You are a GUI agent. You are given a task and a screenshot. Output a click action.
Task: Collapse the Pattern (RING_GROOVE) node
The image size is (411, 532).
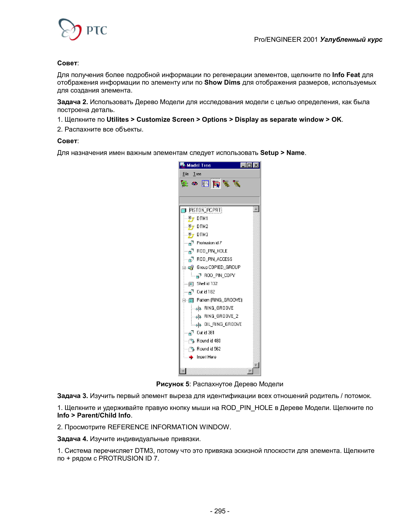(x=184, y=300)
